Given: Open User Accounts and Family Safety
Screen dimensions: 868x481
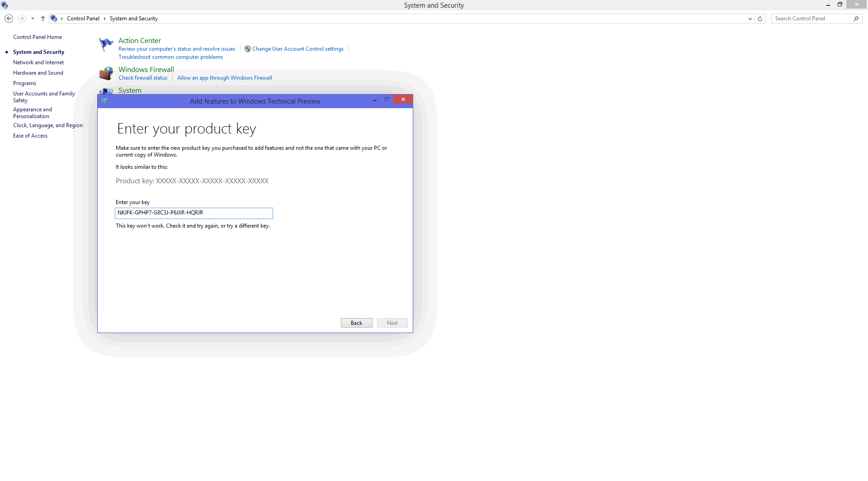Looking at the screenshot, I should point(44,97).
